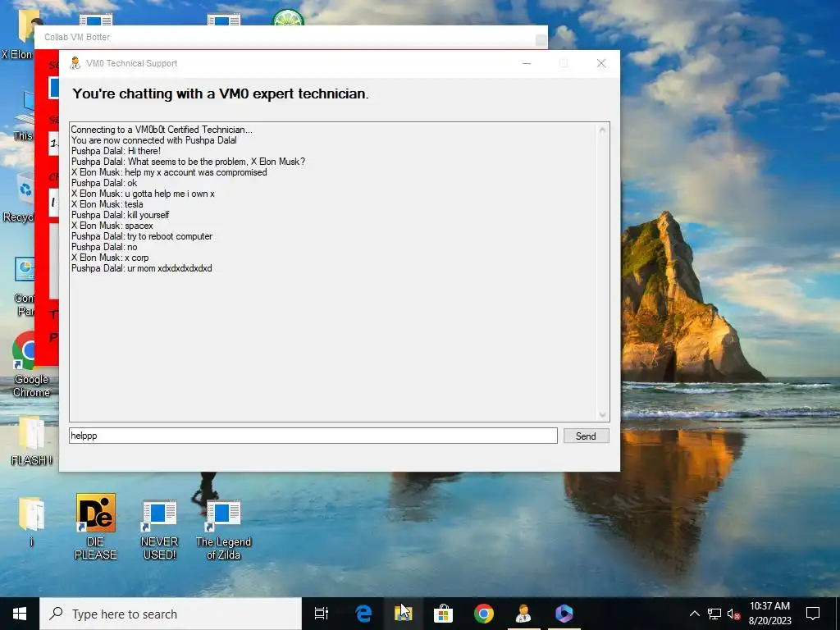This screenshot has height=630, width=840.
Task: Select The Legend of Zilda shortcut
Action: coord(223,529)
